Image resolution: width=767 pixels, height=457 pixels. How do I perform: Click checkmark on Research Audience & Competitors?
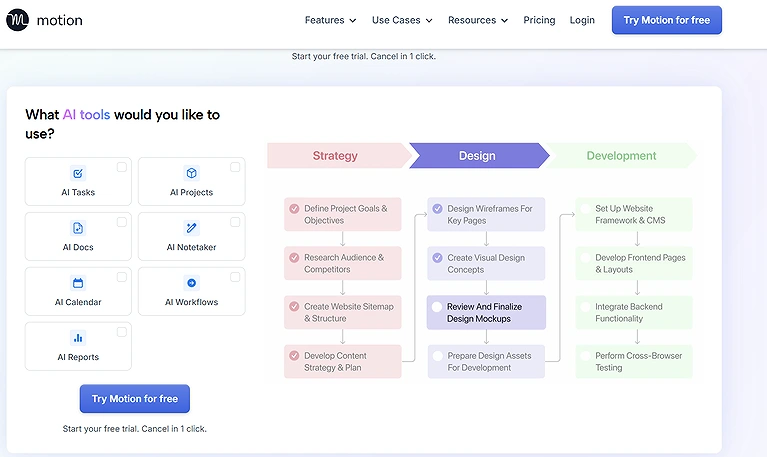pyautogui.click(x=294, y=258)
